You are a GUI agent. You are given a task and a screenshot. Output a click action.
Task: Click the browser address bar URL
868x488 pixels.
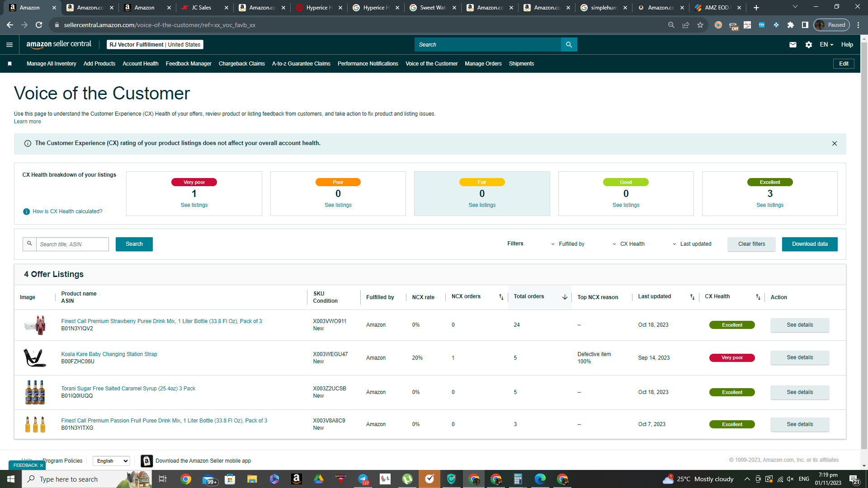click(x=160, y=25)
